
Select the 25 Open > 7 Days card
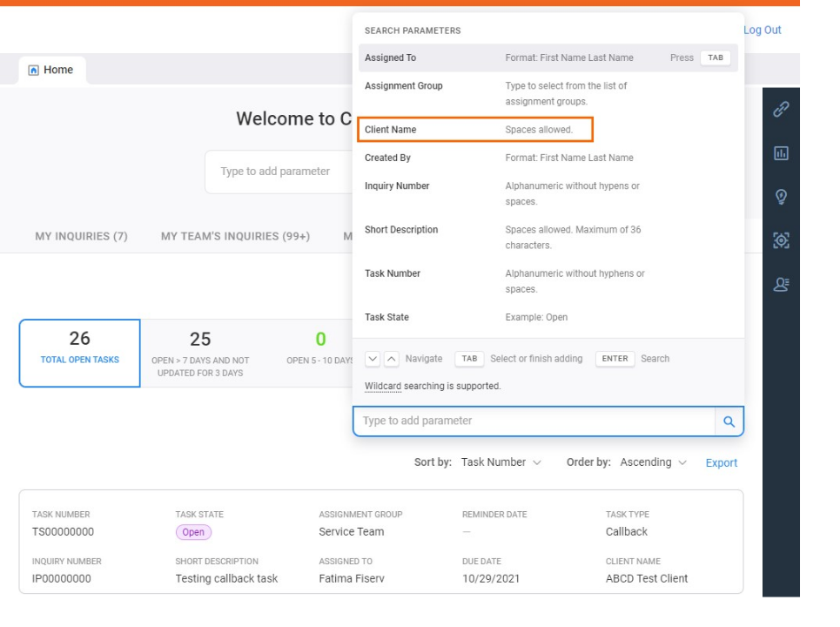[x=200, y=354]
